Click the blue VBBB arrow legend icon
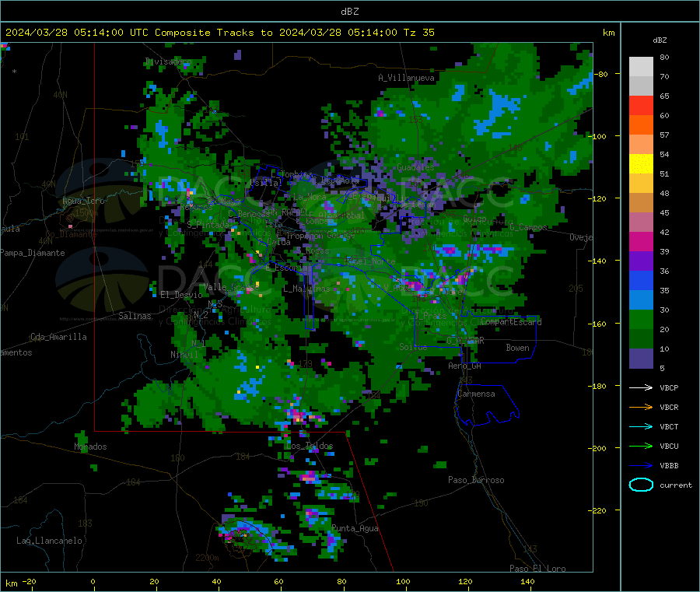This screenshot has width=700, height=592. click(641, 465)
